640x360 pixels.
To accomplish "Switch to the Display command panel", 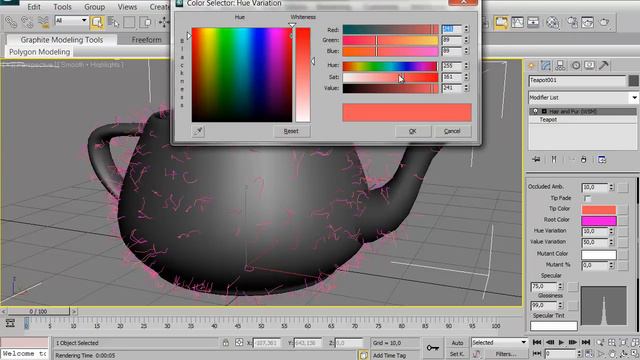I will (x=589, y=65).
